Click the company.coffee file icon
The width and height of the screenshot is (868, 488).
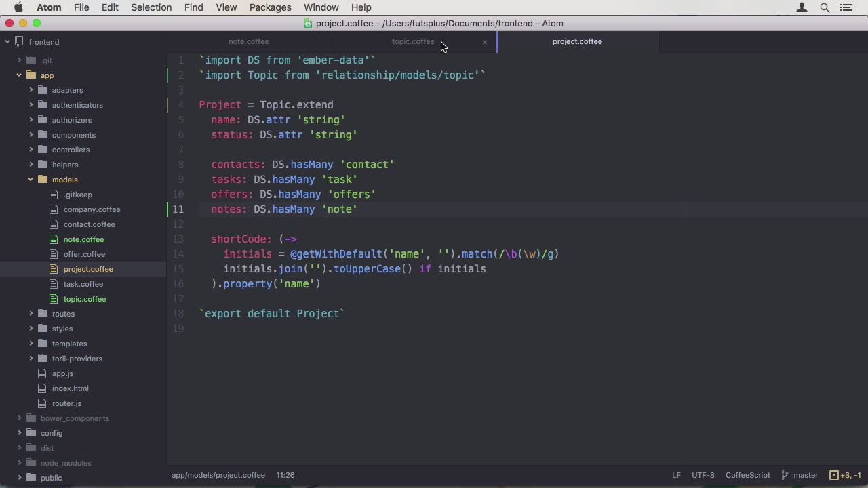[x=54, y=209]
